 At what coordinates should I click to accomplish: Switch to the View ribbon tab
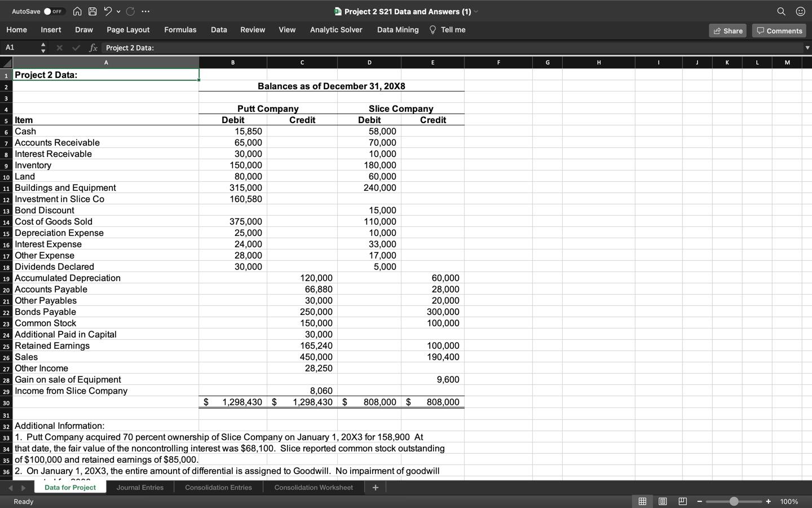click(x=287, y=30)
